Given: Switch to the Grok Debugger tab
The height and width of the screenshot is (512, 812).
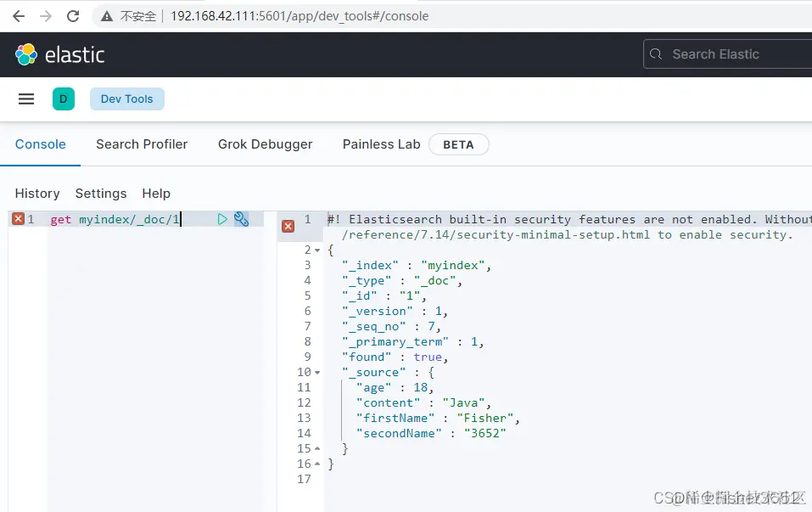Looking at the screenshot, I should point(265,144).
